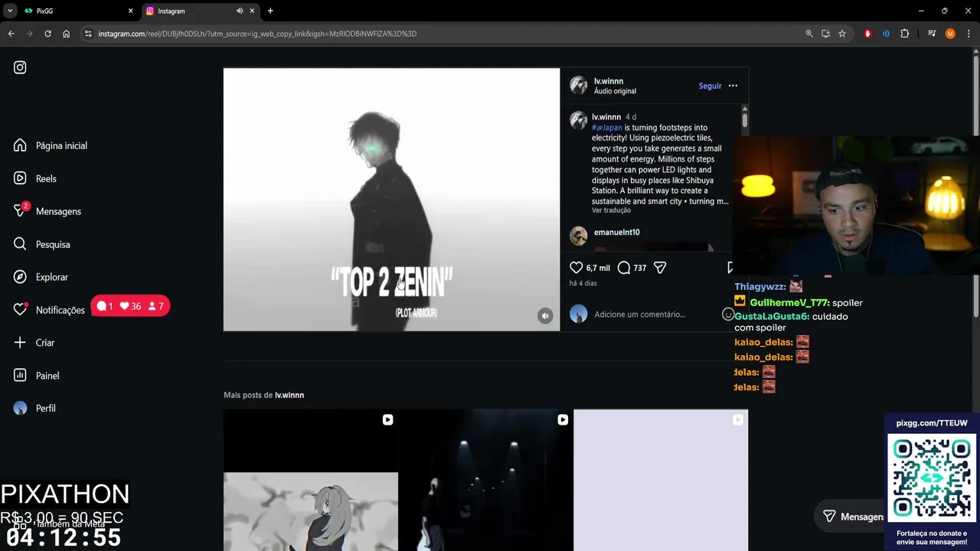Open the emoji picker in the comment box
The height and width of the screenshot is (551, 980).
pyautogui.click(x=727, y=315)
